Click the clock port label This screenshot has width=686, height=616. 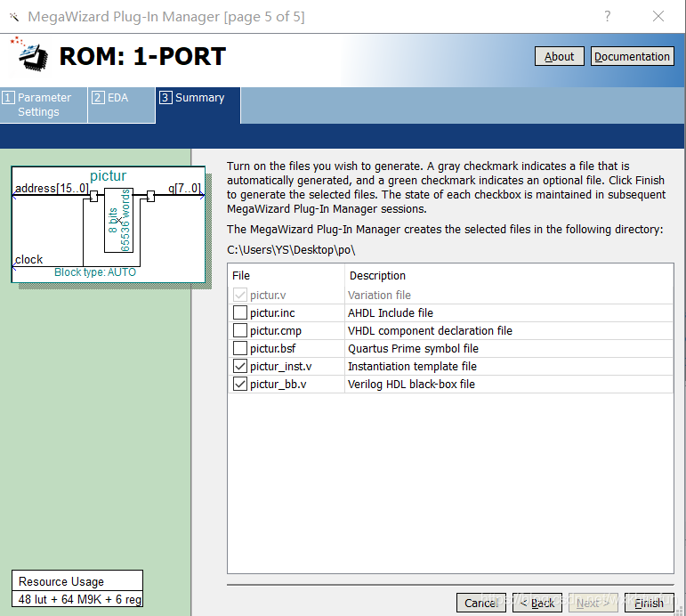(x=28, y=259)
